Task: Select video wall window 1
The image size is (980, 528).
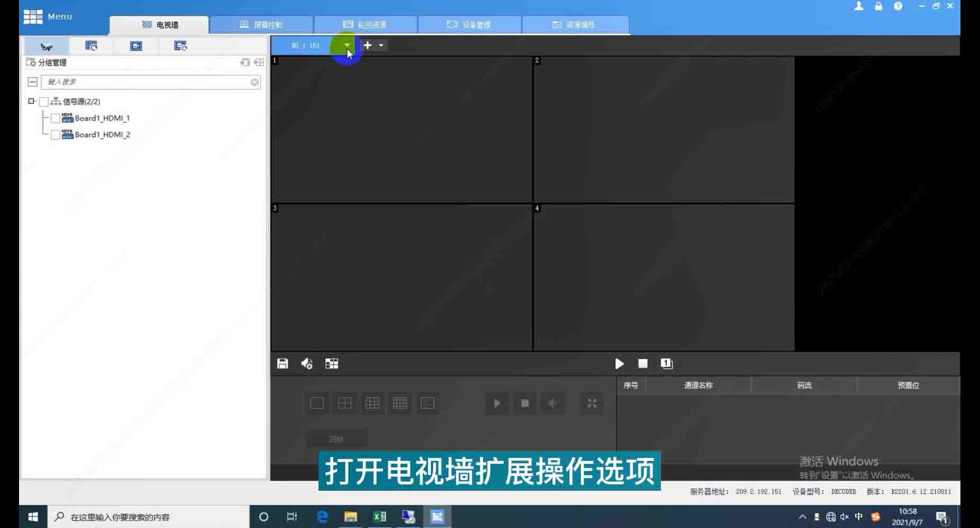Action: pyautogui.click(x=402, y=129)
